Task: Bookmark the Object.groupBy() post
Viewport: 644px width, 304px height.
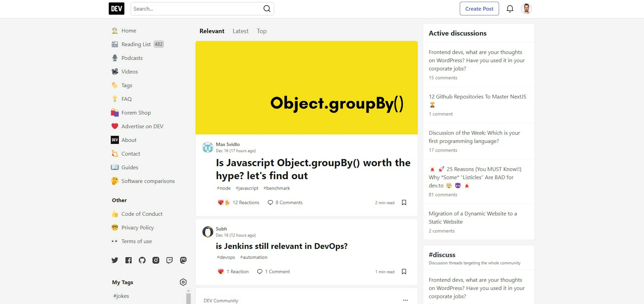Action: tap(404, 202)
